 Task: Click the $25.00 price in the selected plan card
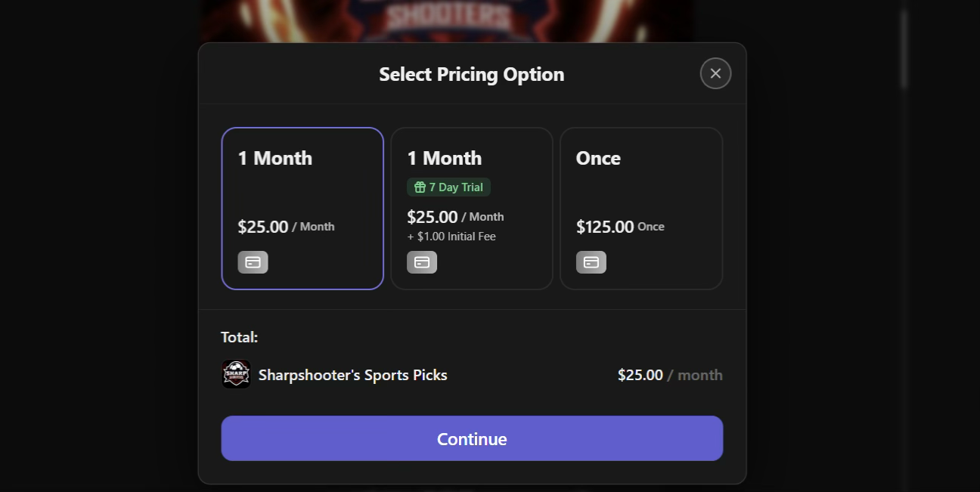(x=263, y=227)
